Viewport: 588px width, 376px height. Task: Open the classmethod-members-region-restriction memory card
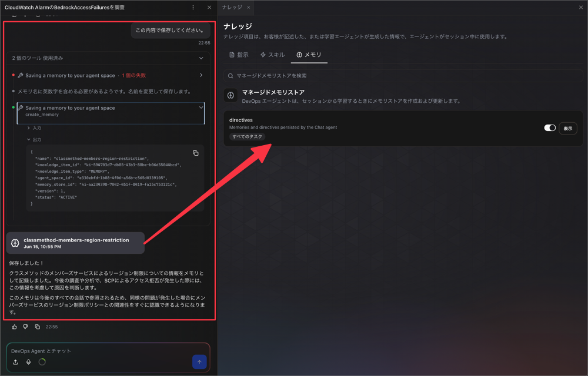75,243
